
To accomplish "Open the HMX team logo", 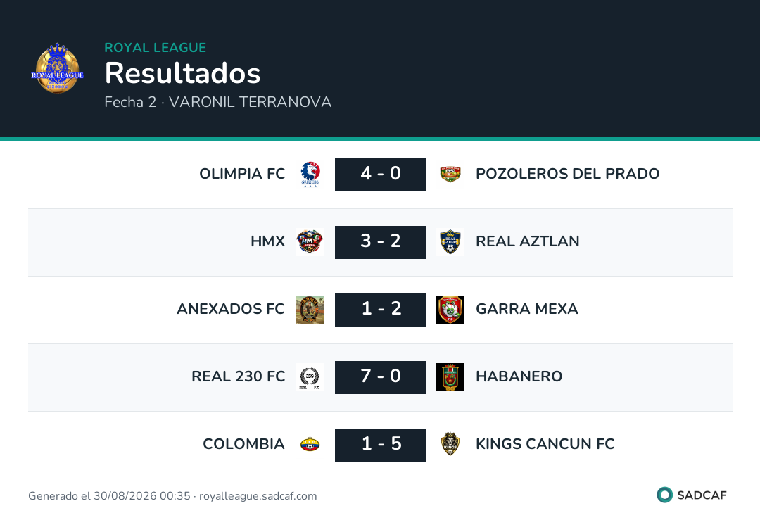I will [x=310, y=242].
